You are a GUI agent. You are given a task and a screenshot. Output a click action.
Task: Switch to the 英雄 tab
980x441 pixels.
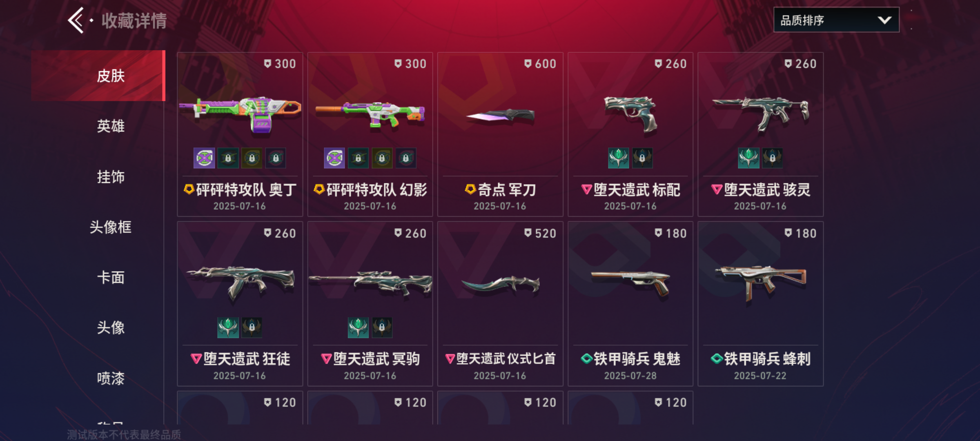[111, 126]
